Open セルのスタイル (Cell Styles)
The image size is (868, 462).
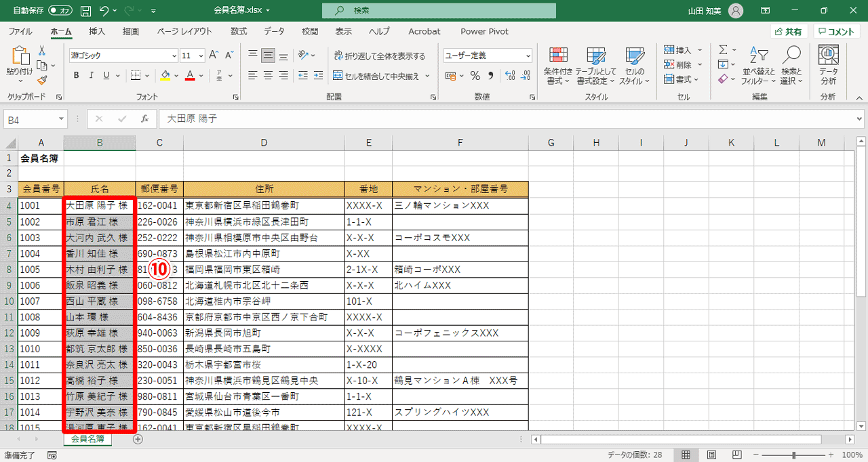click(x=634, y=66)
